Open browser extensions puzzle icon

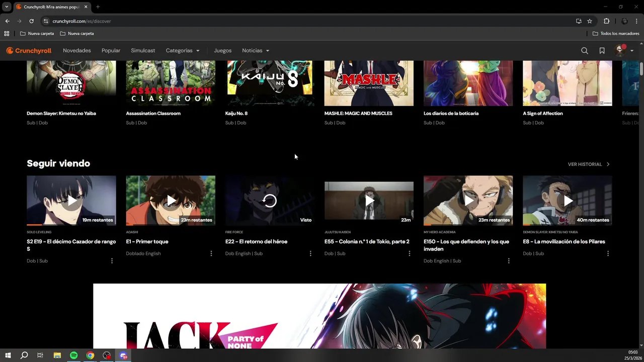[606, 21]
